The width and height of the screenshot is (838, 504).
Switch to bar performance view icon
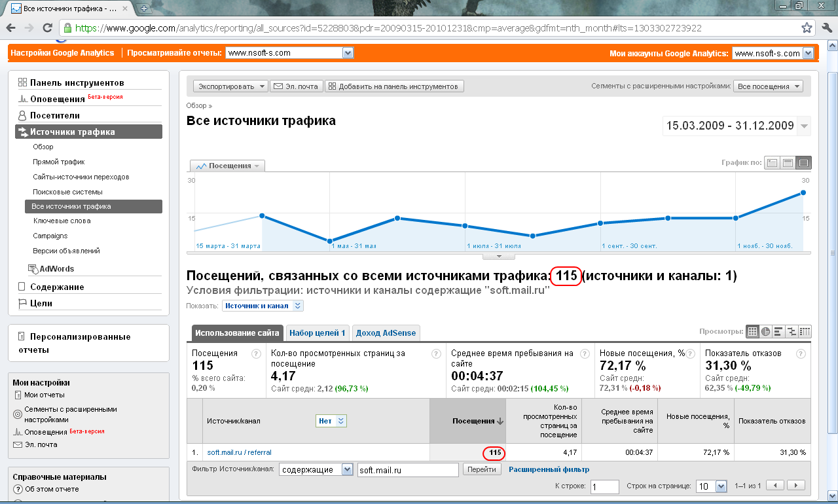[778, 331]
